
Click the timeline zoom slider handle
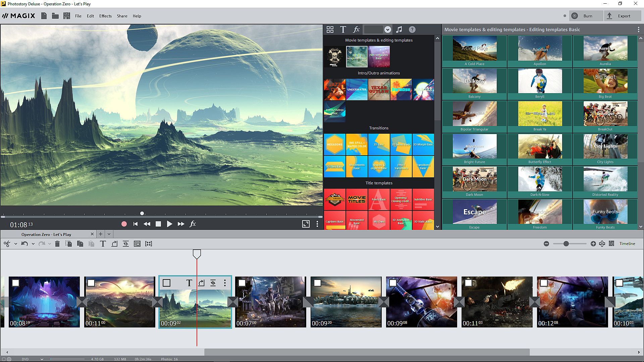[566, 244]
